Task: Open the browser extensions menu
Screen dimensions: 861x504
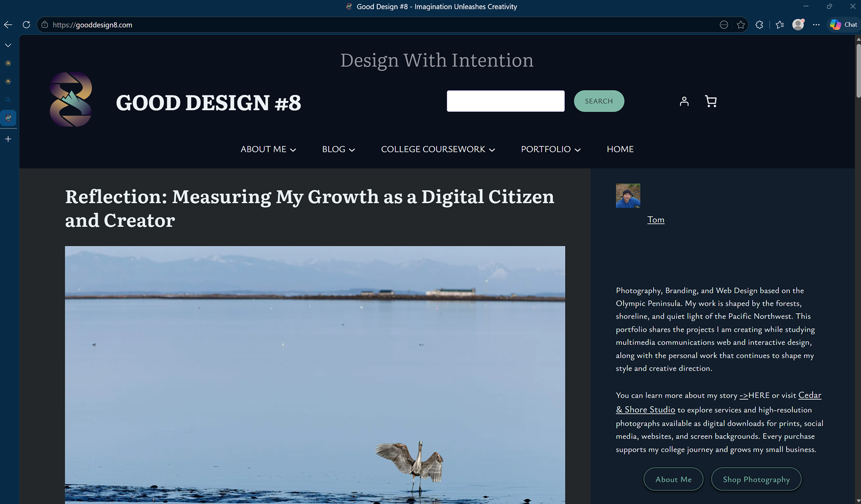Action: point(759,25)
